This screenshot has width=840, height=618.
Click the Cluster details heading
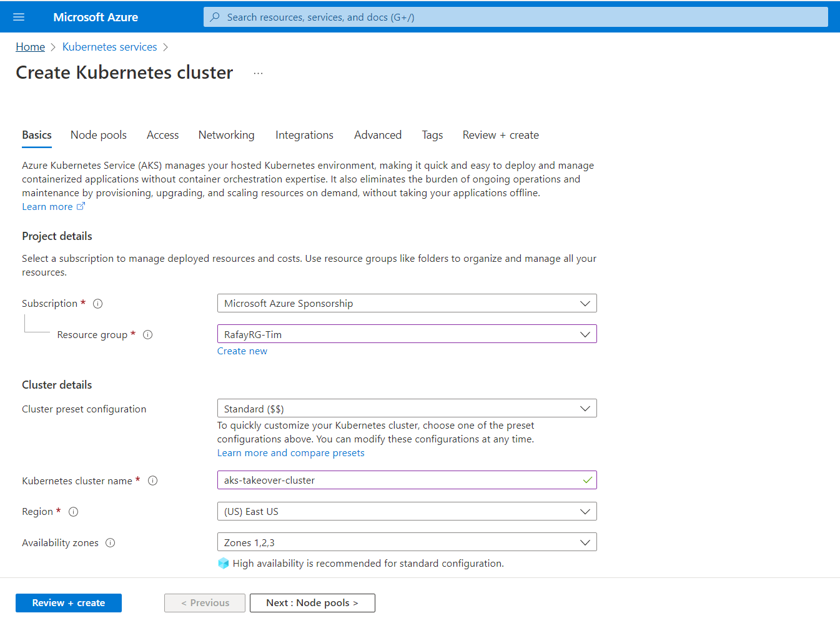(57, 385)
